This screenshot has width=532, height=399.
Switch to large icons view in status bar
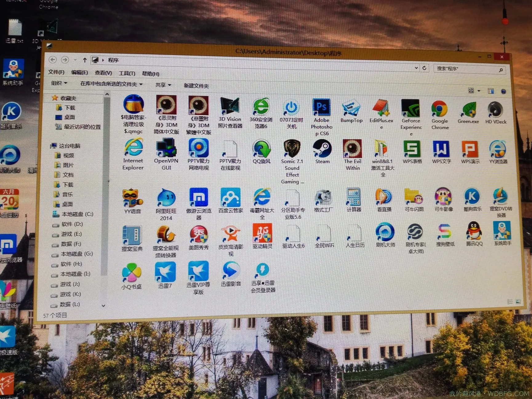click(518, 302)
